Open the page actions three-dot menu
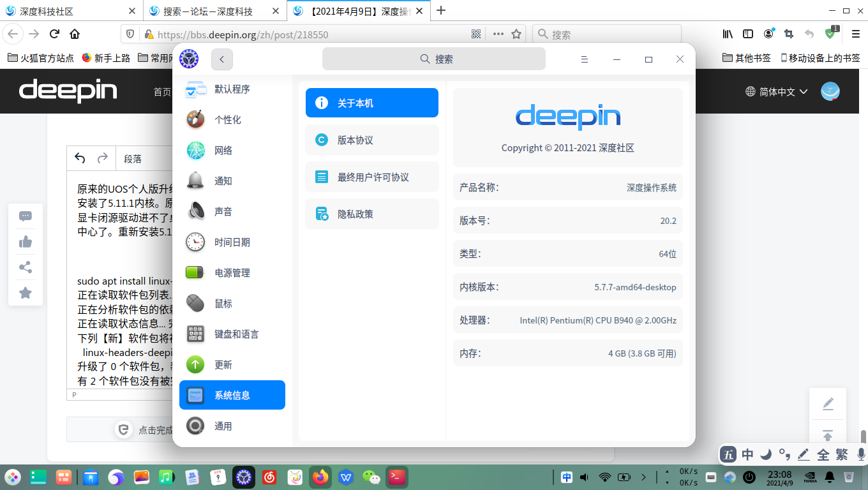868x490 pixels. pyautogui.click(x=498, y=34)
